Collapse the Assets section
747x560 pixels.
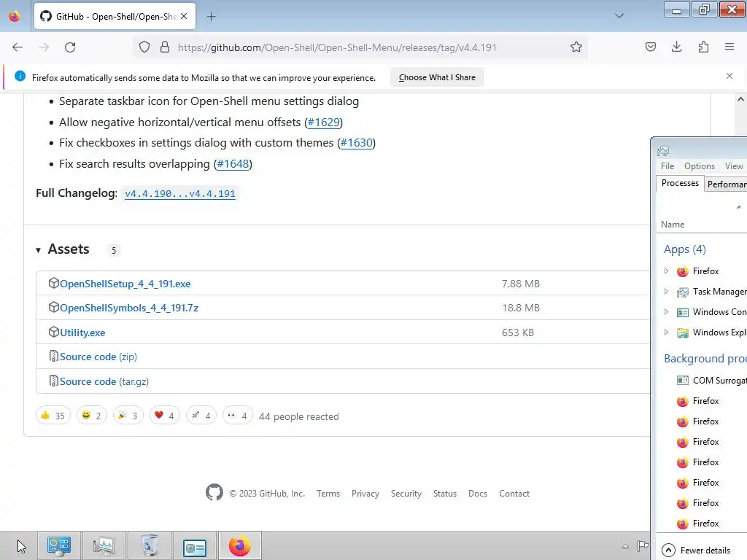(63, 249)
